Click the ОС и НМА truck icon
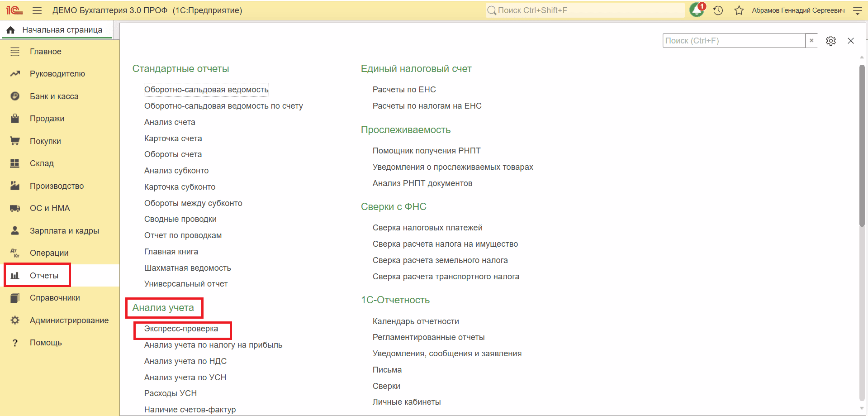Screen dimensions: 868x416 click(x=15, y=208)
